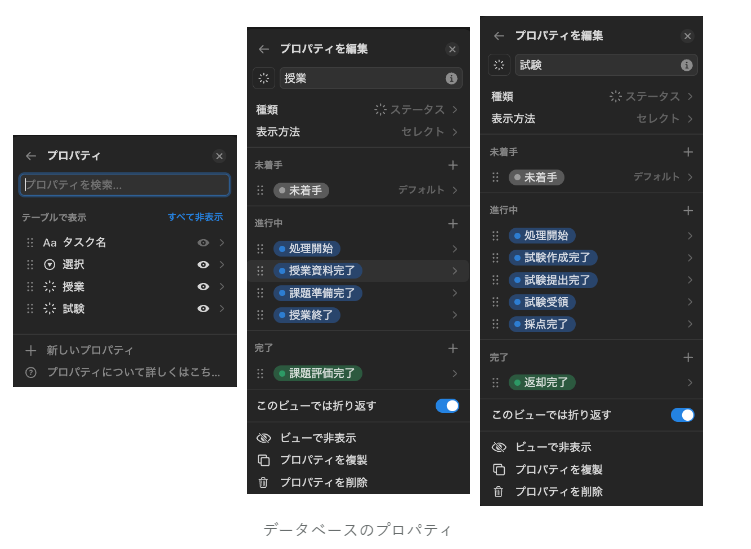The width and height of the screenshot is (751, 549).
Task: Toggle visibility eye for 試験 property
Action: pos(203,309)
